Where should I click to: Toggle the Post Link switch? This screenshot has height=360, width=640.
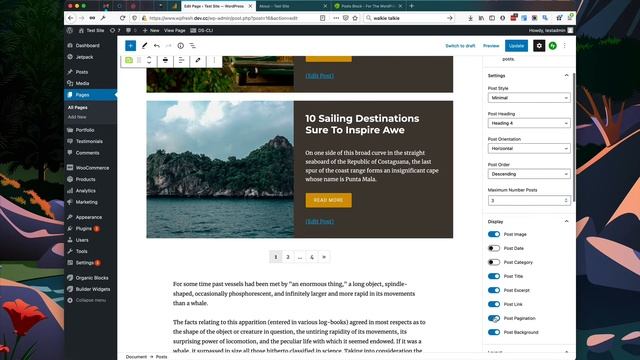coord(494,304)
